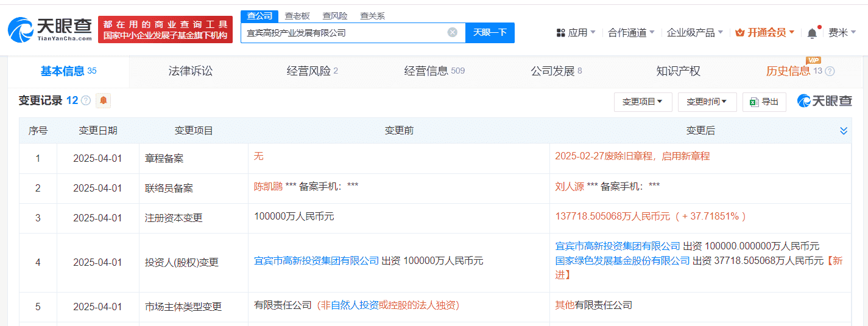This screenshot has width=868, height=326.
Task: Switch to the 法律诉讼 tab
Action: (x=191, y=71)
